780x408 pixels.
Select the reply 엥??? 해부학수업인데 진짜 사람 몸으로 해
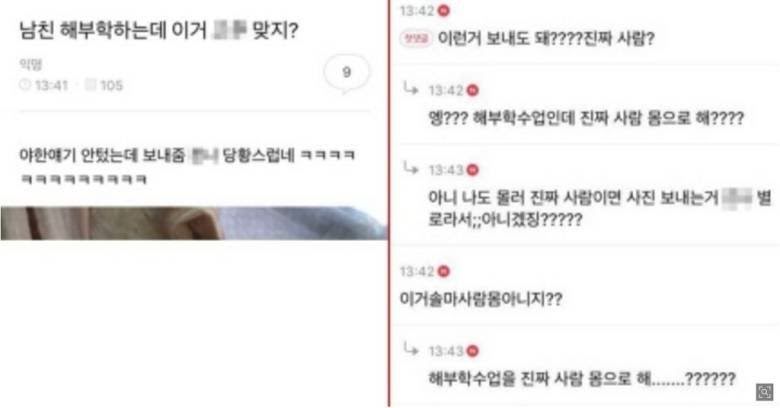(x=586, y=118)
